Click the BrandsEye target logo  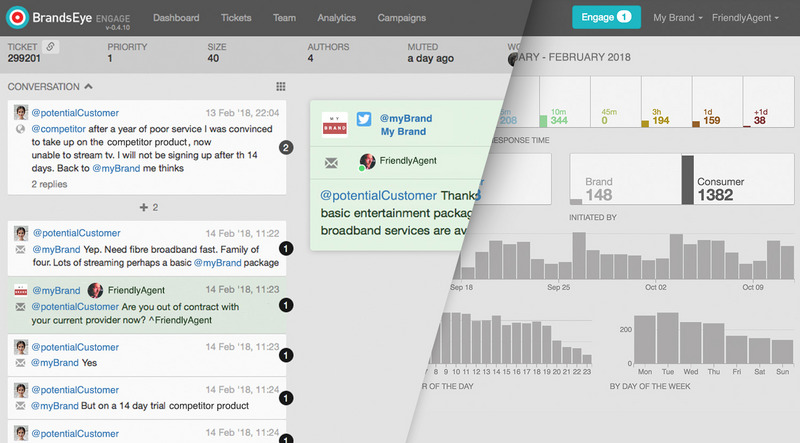click(x=17, y=17)
